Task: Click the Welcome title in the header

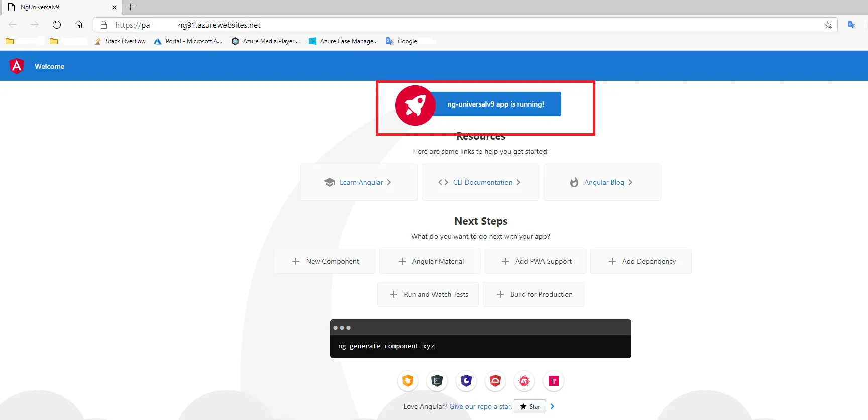Action: pos(49,66)
